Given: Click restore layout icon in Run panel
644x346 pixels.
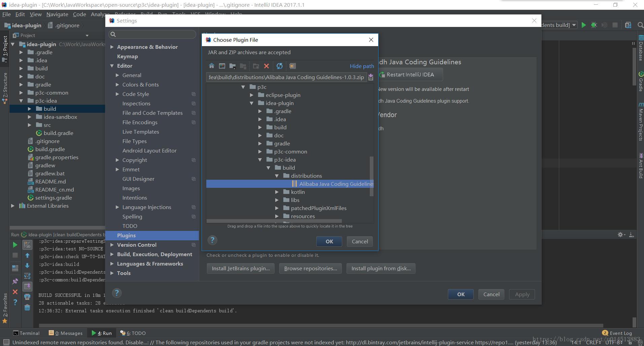Looking at the screenshot, I should pos(632,235).
